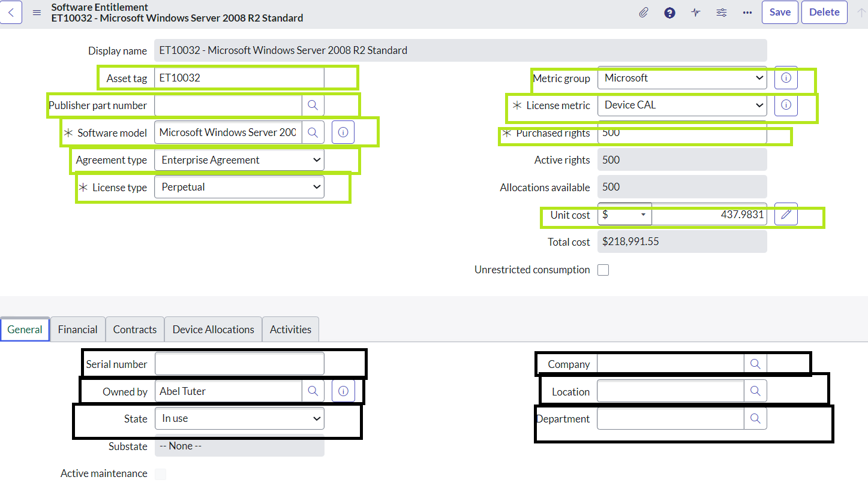Screen dimensions: 868x486
Task: Delete the software entitlement record
Action: [x=824, y=12]
